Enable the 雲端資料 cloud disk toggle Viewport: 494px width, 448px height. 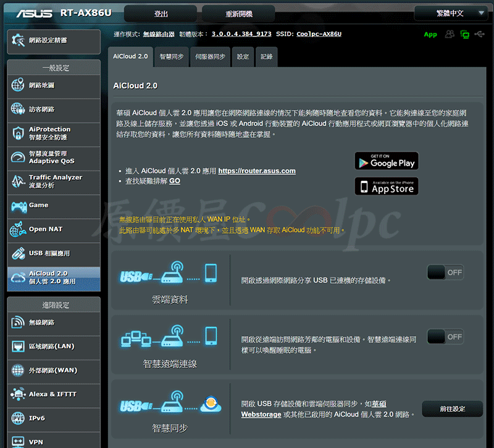pyautogui.click(x=445, y=273)
